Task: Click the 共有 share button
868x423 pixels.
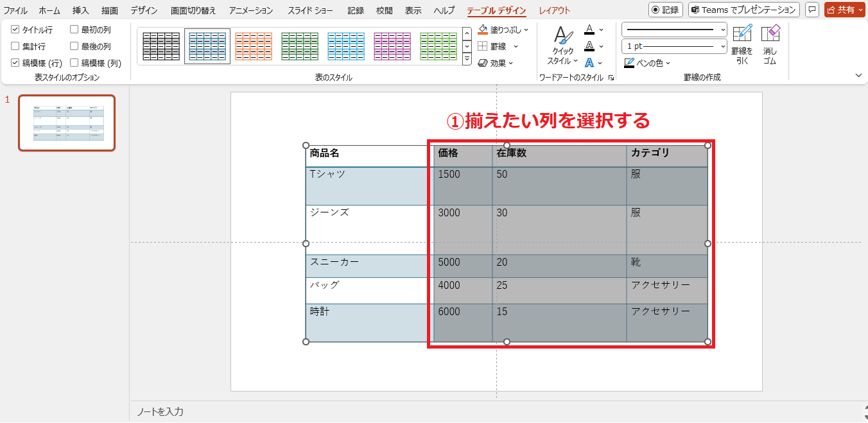Action: click(x=844, y=10)
